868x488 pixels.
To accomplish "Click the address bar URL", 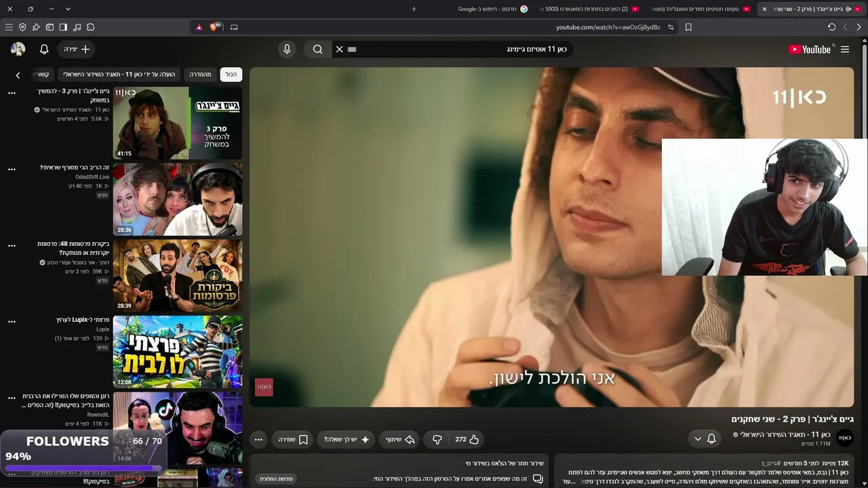I will pyautogui.click(x=608, y=27).
